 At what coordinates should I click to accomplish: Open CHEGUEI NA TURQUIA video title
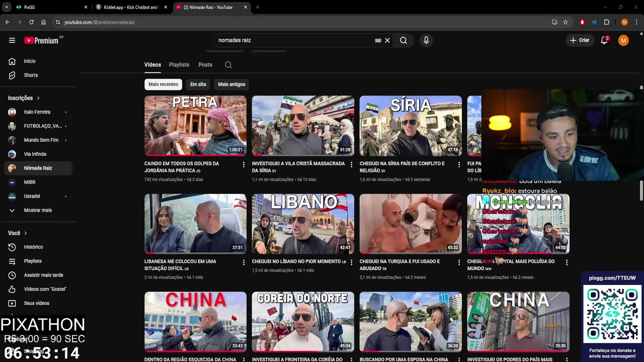[399, 265]
